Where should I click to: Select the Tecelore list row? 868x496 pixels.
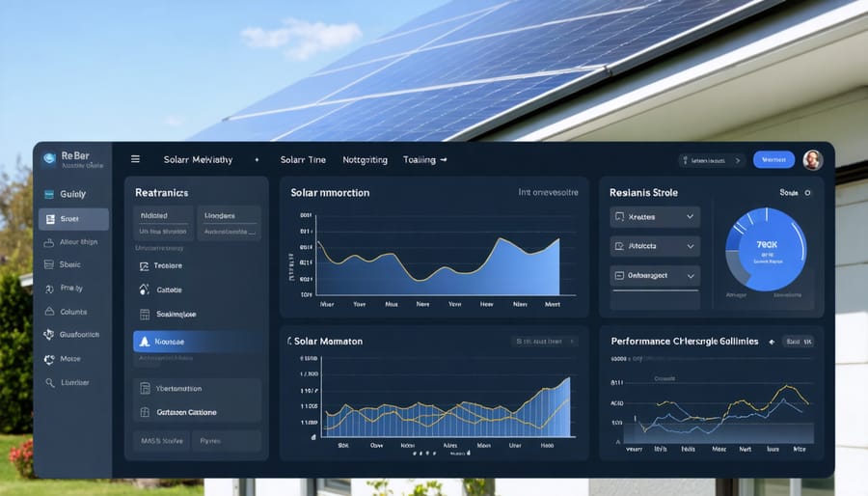[197, 266]
